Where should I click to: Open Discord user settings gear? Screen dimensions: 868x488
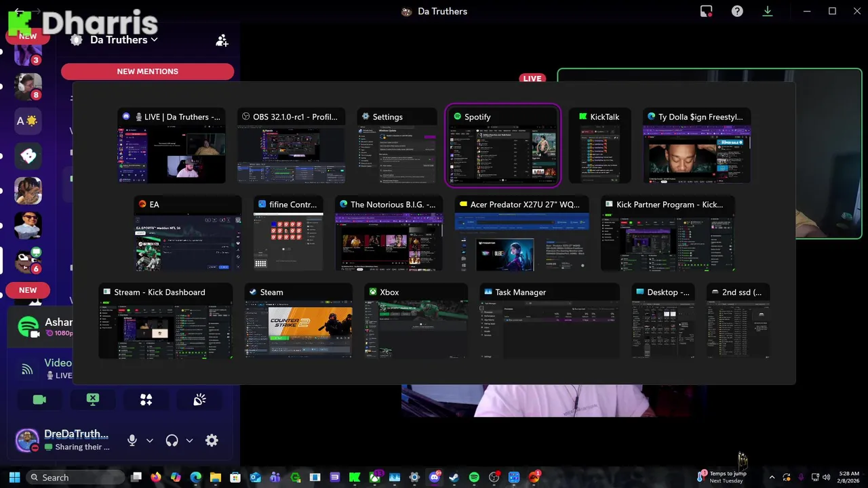(x=212, y=441)
